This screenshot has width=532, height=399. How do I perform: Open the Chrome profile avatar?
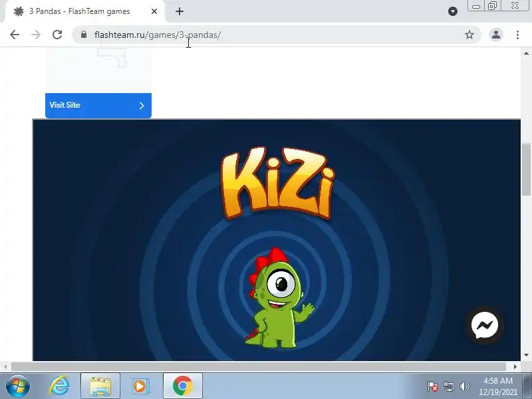[x=496, y=35]
